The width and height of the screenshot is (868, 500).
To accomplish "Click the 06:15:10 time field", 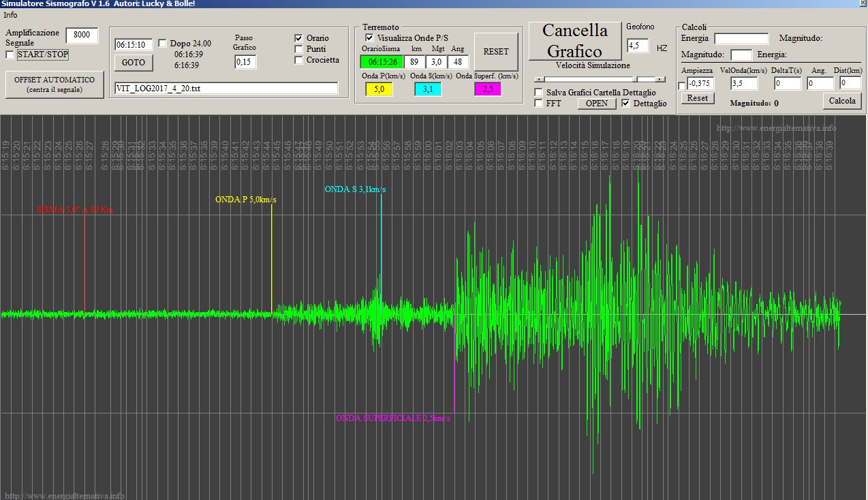I will pos(134,44).
